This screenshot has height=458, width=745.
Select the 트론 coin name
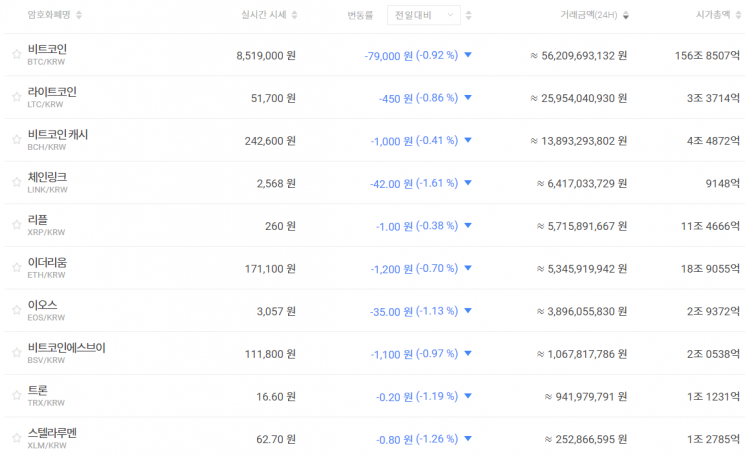click(38, 391)
